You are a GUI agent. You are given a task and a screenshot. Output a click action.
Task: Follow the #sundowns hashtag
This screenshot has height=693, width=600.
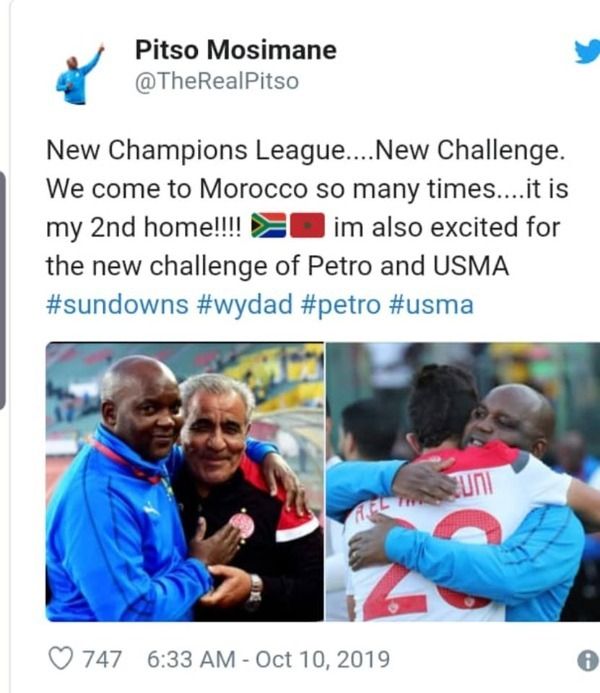tap(118, 305)
